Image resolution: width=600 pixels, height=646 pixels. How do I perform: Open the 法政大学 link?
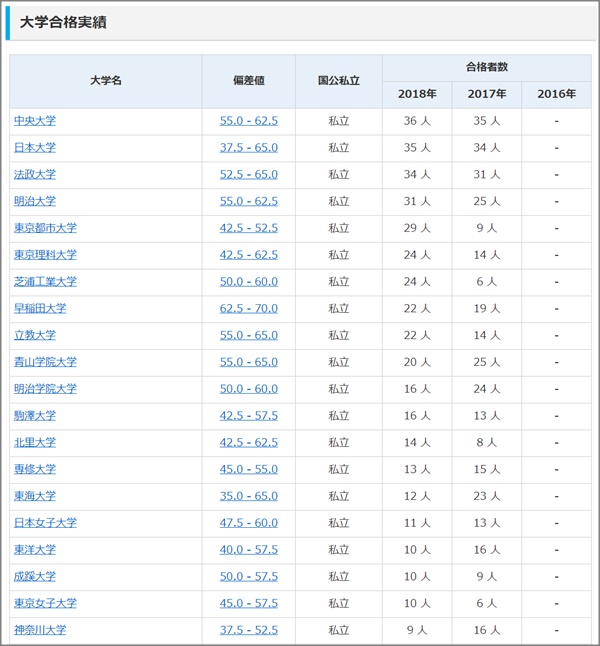35,174
